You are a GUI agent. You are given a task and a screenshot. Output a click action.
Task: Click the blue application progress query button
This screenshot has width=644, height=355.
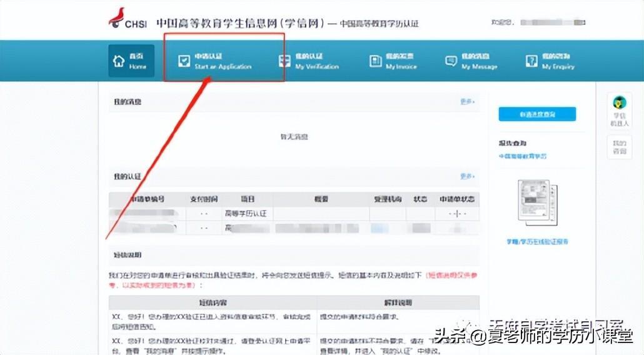pos(537,114)
